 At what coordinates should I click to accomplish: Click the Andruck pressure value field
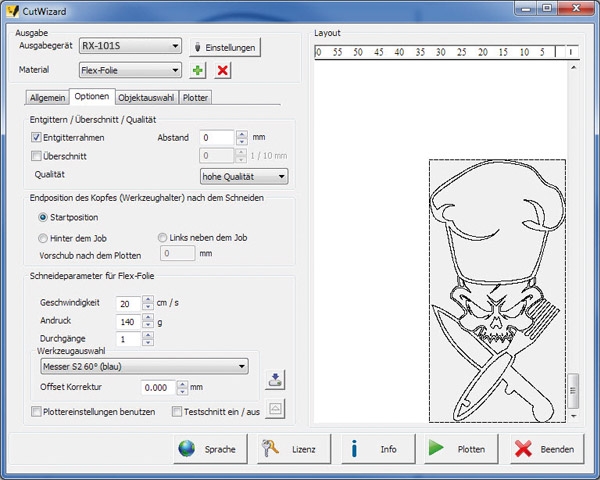tap(127, 322)
